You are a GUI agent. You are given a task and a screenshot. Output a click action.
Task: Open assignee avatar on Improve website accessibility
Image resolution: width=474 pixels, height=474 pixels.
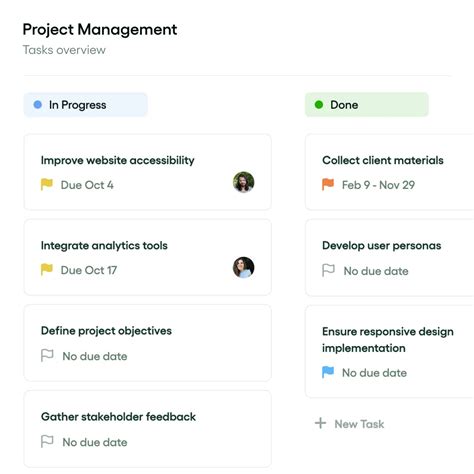point(243,182)
